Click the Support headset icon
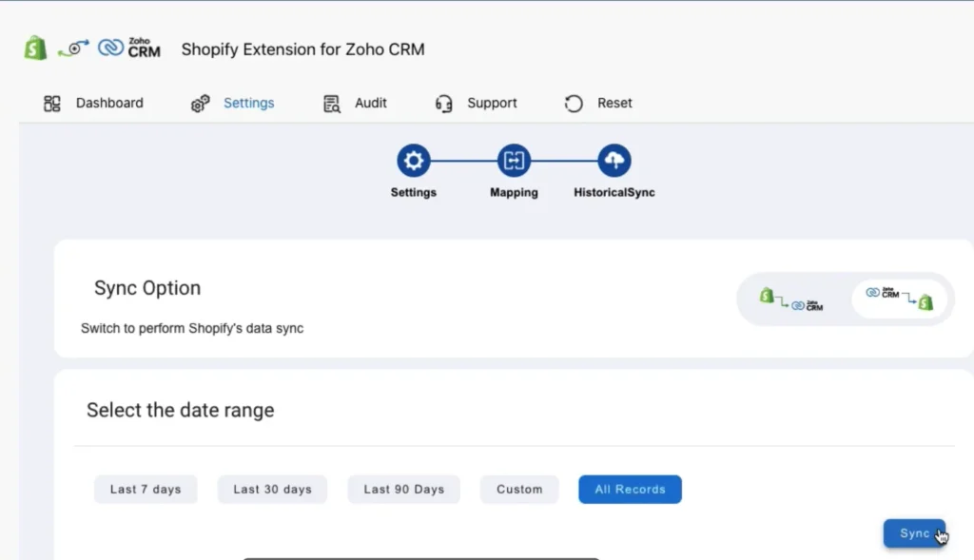 [x=443, y=103]
